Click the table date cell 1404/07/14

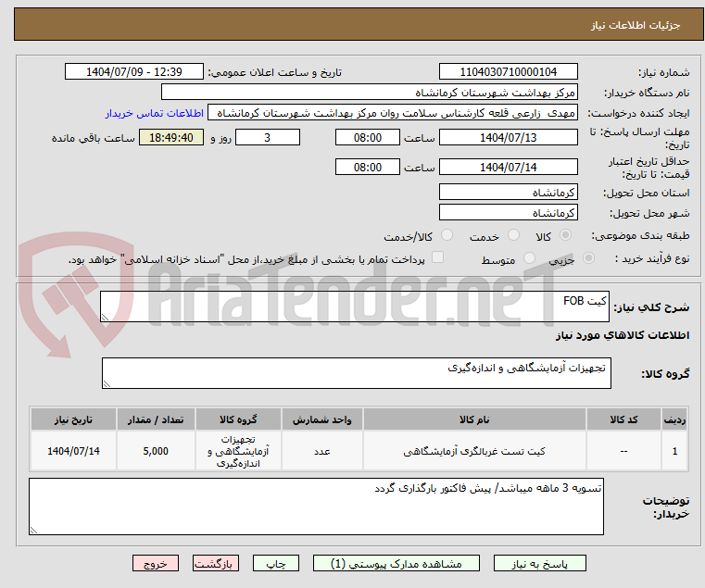tap(73, 451)
